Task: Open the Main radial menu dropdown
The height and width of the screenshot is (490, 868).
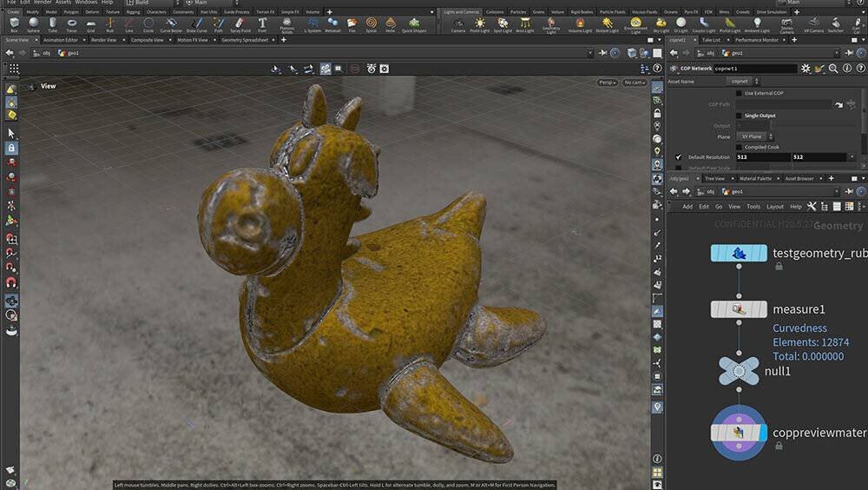Action: click(210, 3)
